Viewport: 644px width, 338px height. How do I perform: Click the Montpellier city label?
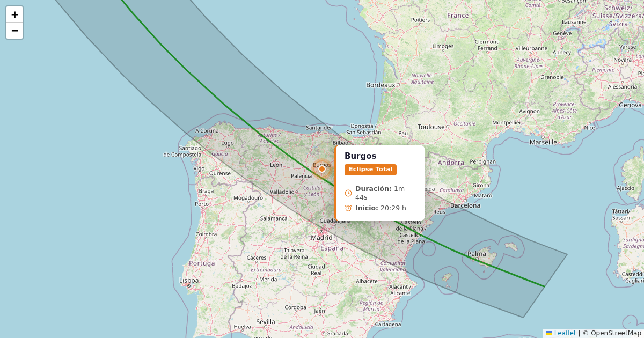click(x=507, y=122)
